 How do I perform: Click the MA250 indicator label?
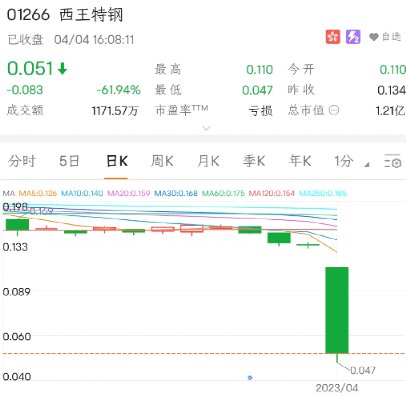[x=323, y=193]
